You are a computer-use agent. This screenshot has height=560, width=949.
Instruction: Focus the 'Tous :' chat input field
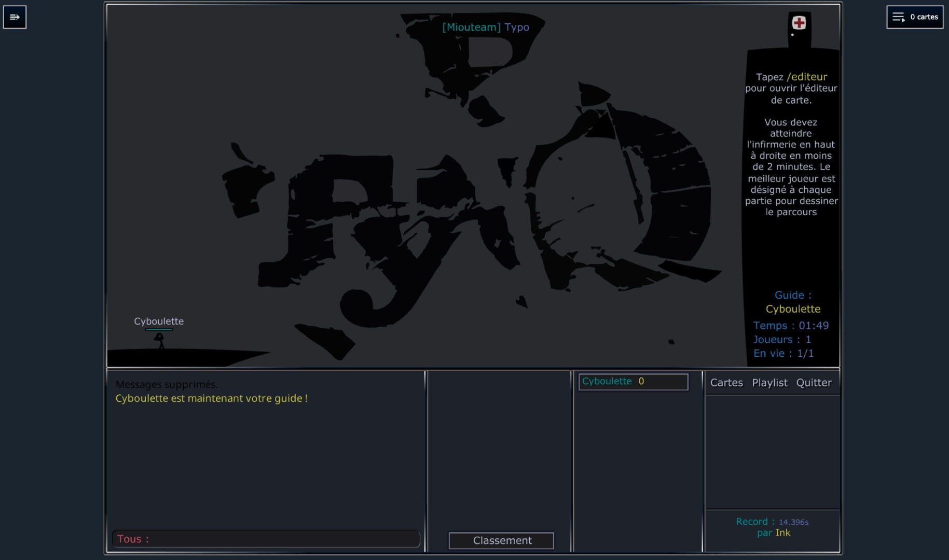click(x=280, y=539)
